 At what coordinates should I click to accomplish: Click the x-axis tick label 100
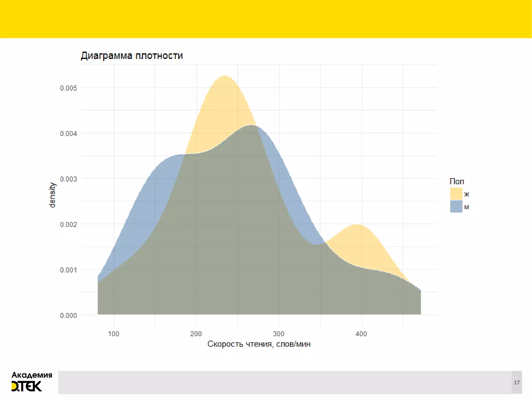tap(114, 334)
